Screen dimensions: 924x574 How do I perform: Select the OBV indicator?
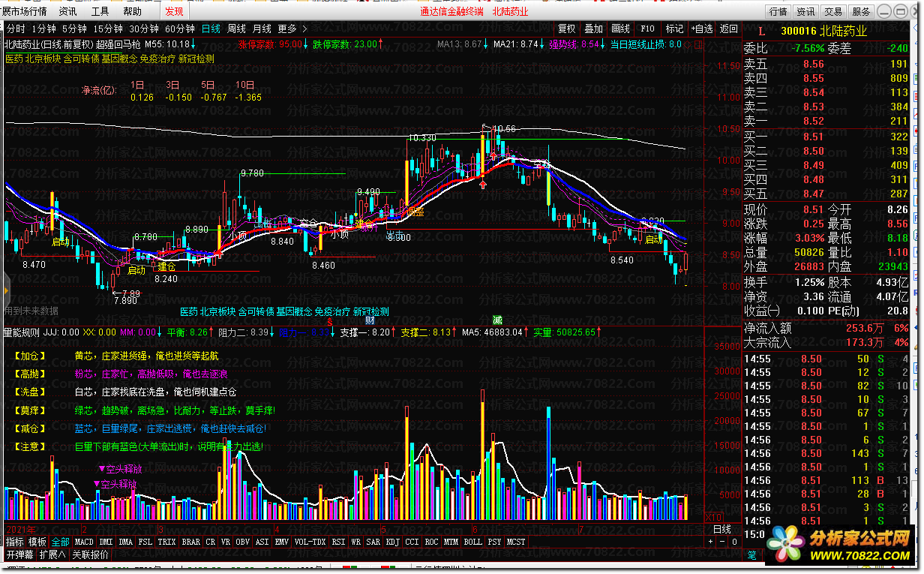pyautogui.click(x=243, y=542)
